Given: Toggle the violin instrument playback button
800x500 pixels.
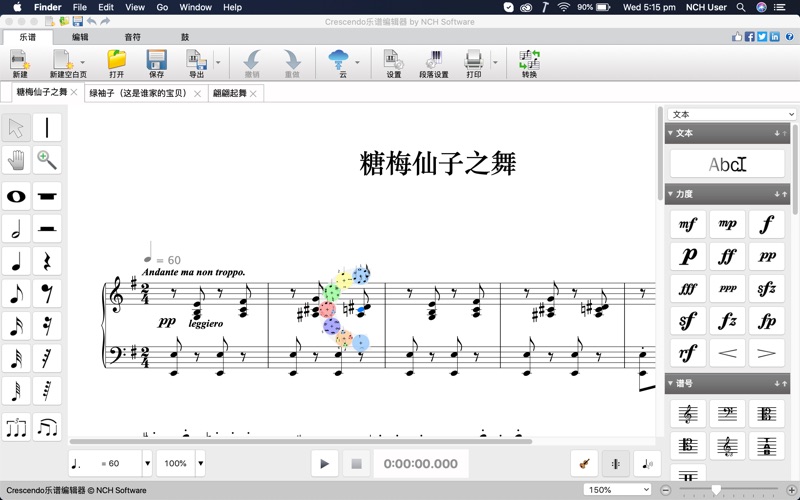Looking at the screenshot, I should click(584, 464).
